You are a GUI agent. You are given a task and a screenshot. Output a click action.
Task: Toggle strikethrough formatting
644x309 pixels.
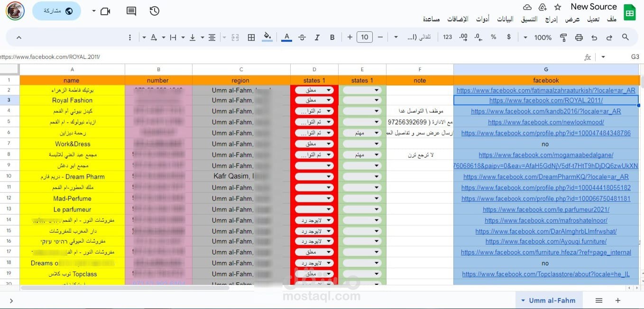(x=302, y=37)
